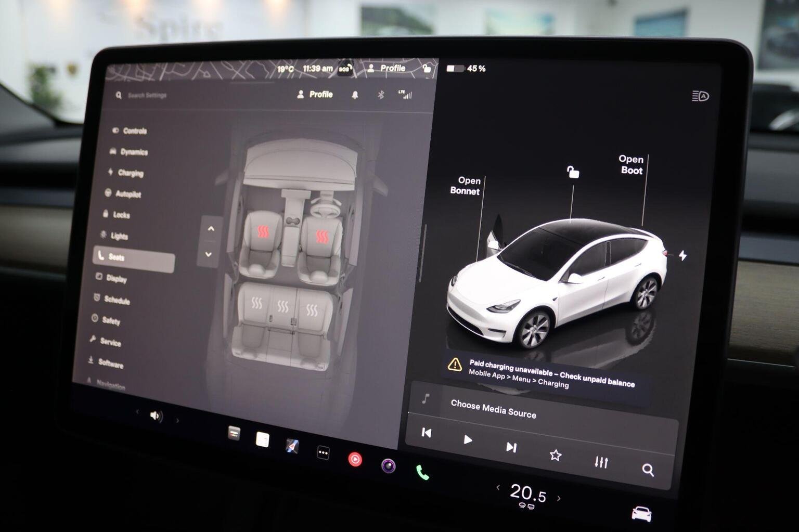Viewport: 799px width, 532px height.
Task: Open the Dynamics settings menu
Action: 128,151
